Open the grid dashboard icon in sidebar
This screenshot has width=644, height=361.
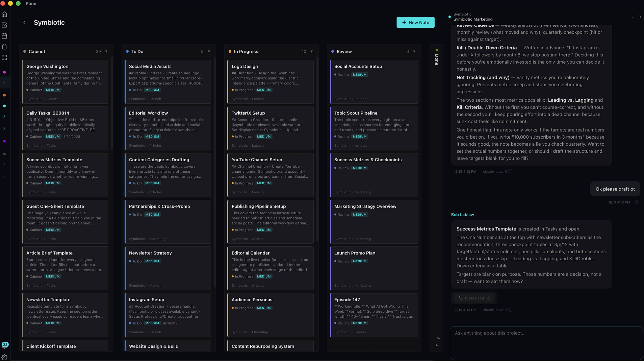(5, 57)
